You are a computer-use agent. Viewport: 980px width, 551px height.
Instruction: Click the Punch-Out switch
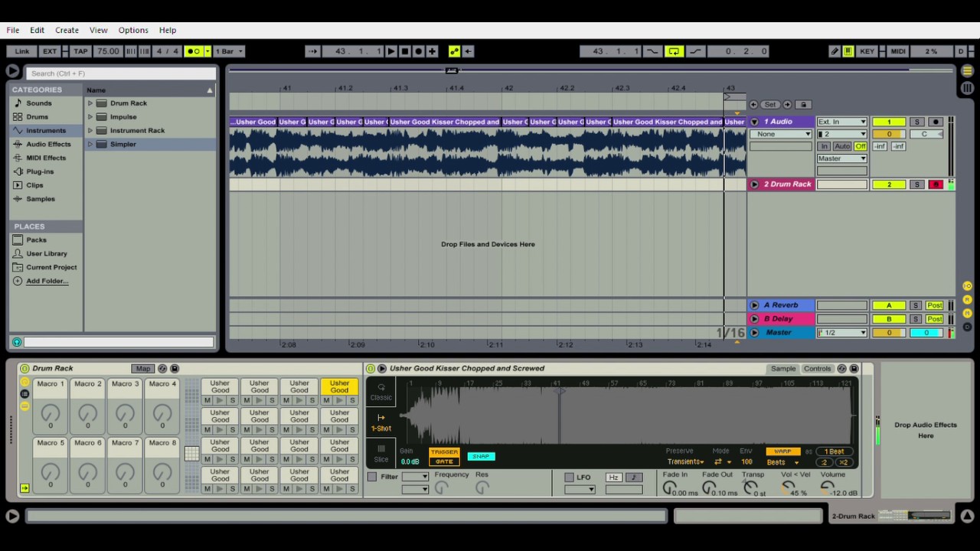click(x=695, y=51)
